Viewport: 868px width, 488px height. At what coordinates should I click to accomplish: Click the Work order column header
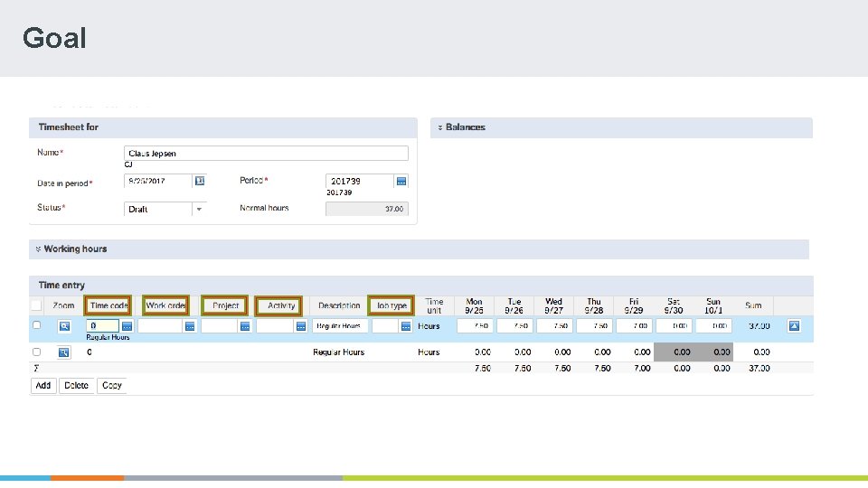[165, 305]
